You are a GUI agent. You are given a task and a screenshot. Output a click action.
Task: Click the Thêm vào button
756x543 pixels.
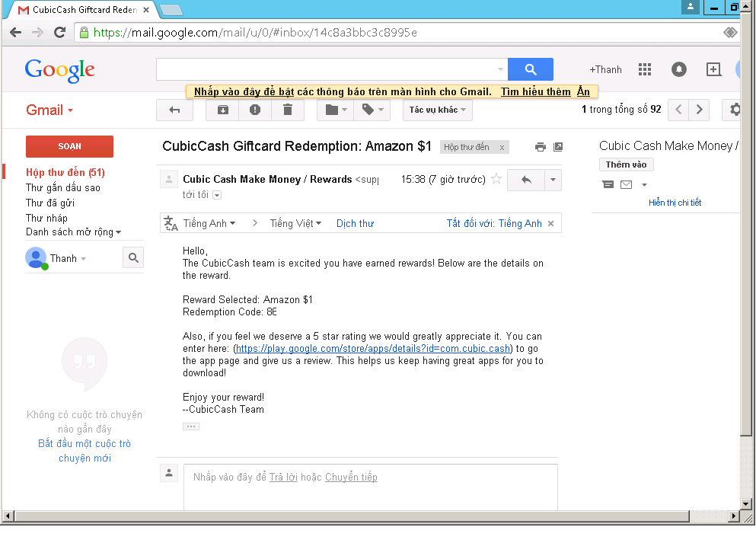(x=627, y=164)
